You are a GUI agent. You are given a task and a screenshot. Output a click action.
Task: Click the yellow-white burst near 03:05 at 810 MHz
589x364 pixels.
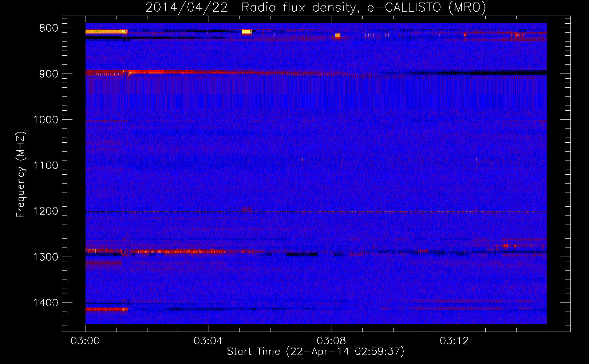[247, 32]
